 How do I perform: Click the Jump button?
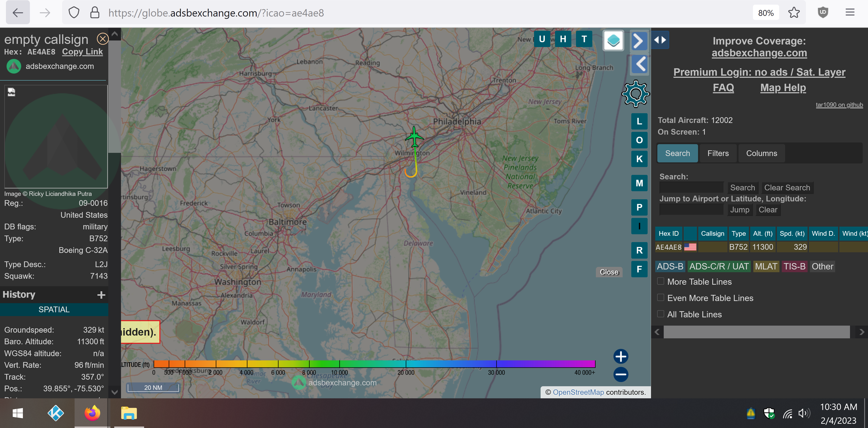(x=740, y=210)
